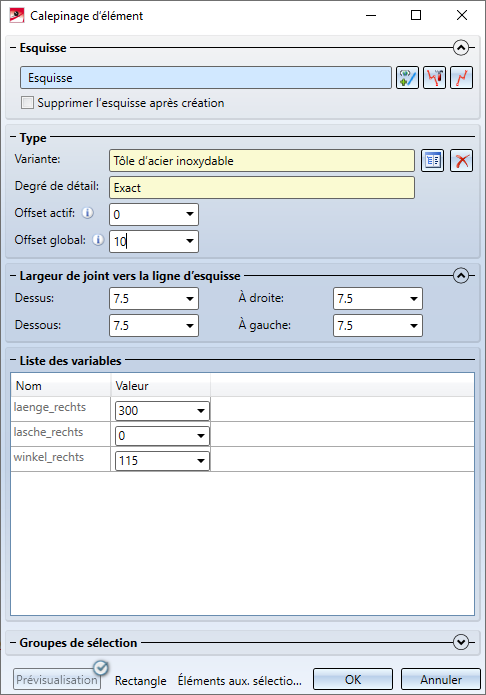The image size is (486, 695).
Task: Collapse the Esquisse section
Action: [461, 47]
